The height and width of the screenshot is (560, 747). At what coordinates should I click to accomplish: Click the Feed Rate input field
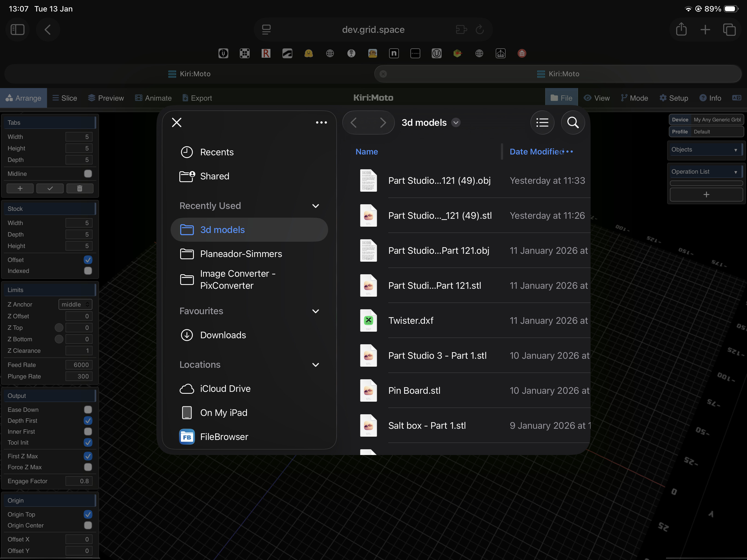pyautogui.click(x=79, y=365)
